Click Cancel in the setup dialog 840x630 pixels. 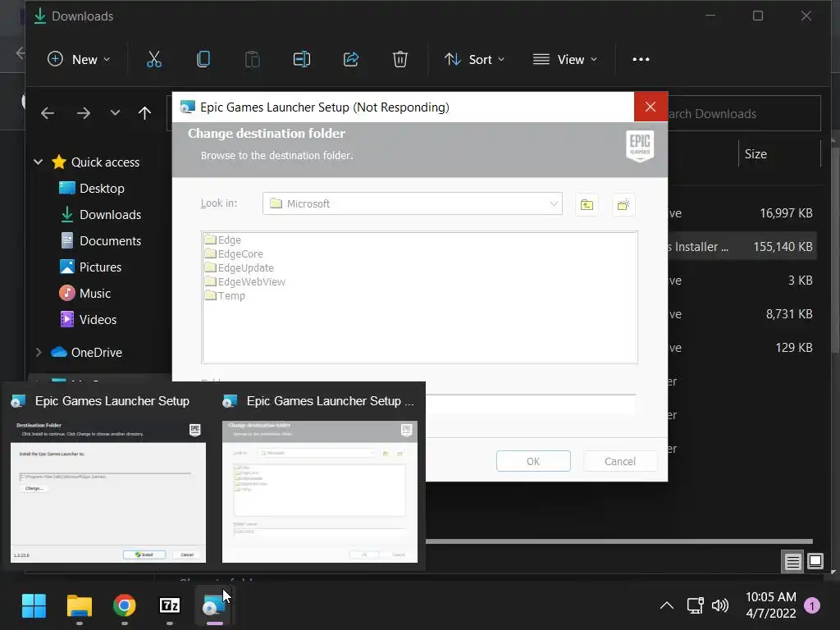620,461
